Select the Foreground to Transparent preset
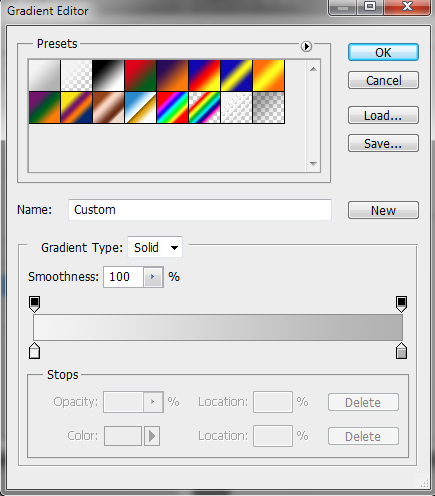The image size is (435, 496). tap(77, 76)
